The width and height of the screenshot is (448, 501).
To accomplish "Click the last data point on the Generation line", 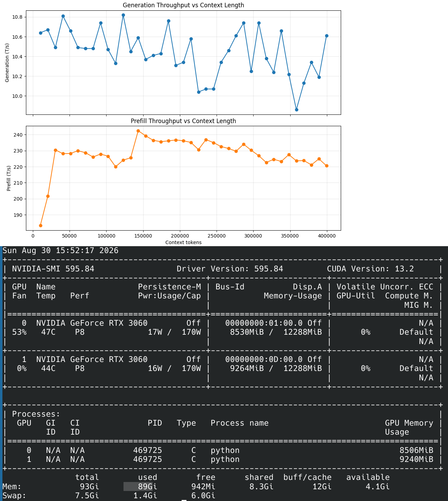I will tap(327, 36).
